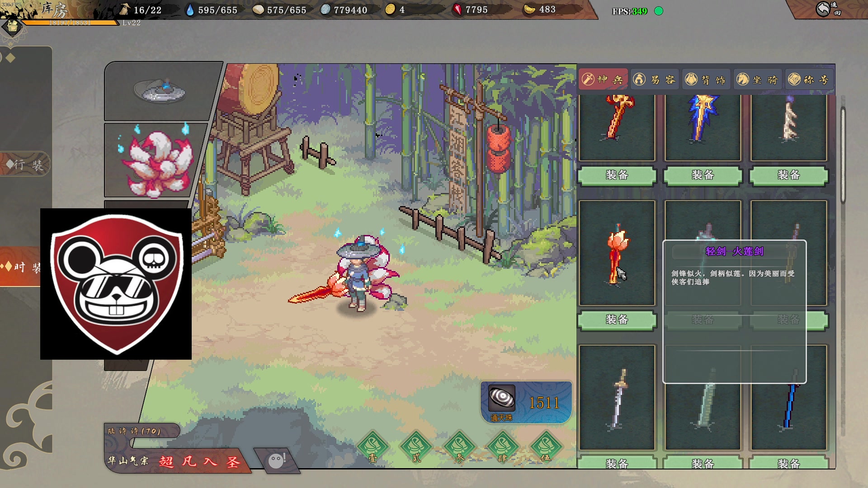
Task: Click the player avatar icon top-left
Action: (12, 27)
